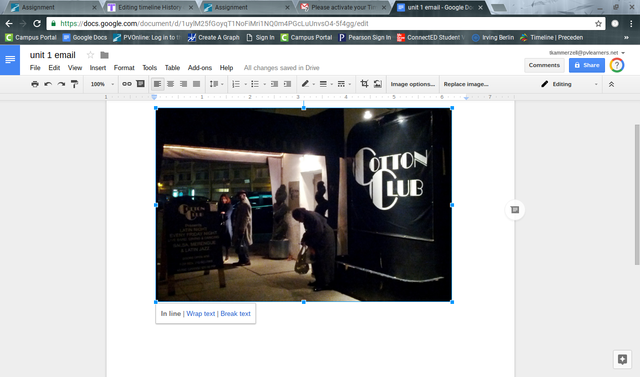Open Image options
Viewport: 640px width, 377px height.
413,84
